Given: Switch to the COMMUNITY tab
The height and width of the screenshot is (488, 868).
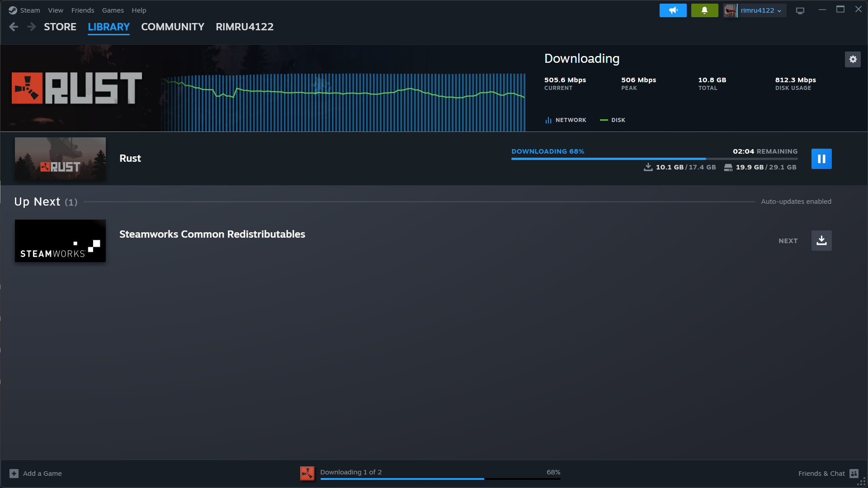Looking at the screenshot, I should [173, 27].
